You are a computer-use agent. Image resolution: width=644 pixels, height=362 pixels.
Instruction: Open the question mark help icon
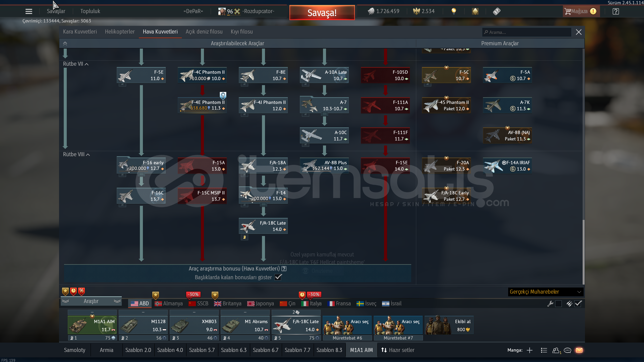[x=615, y=11]
